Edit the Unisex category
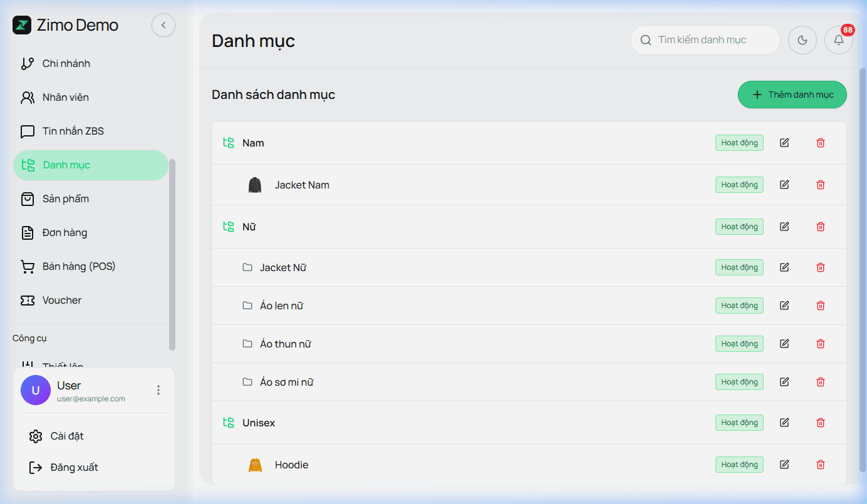867x504 pixels. coord(784,423)
